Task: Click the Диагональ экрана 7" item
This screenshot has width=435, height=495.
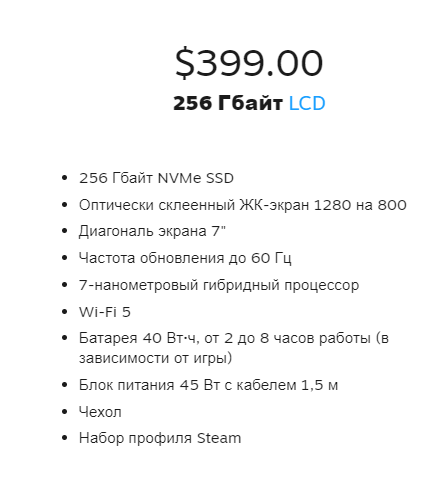Action: pos(152,231)
